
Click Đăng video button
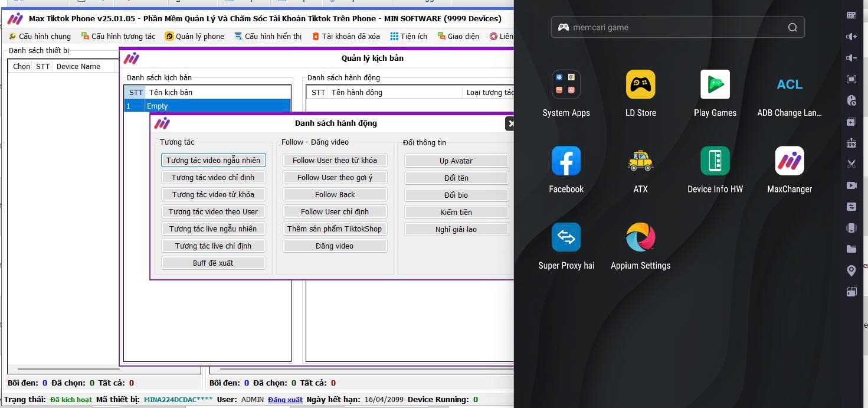point(335,246)
